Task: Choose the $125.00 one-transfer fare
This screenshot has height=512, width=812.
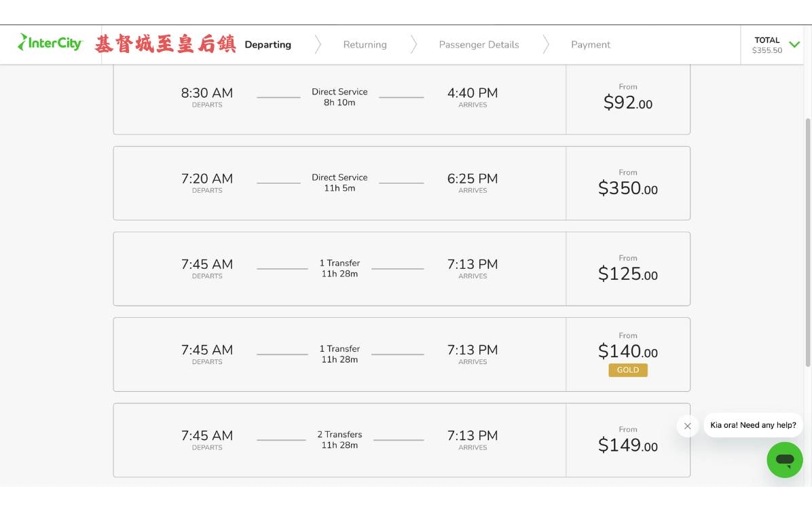Action: (628, 269)
